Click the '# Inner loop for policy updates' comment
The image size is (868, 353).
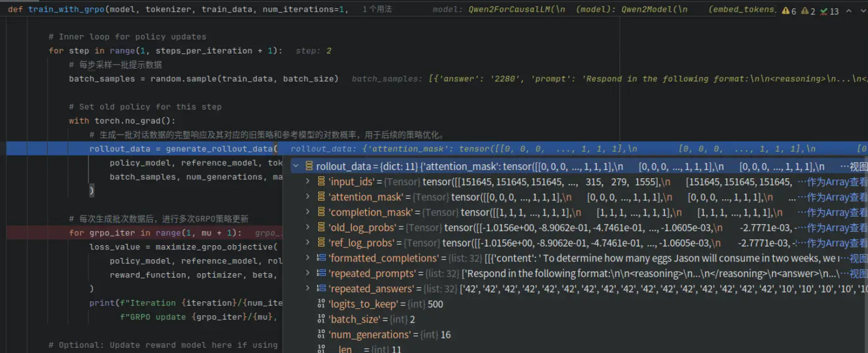pyautogui.click(x=128, y=37)
